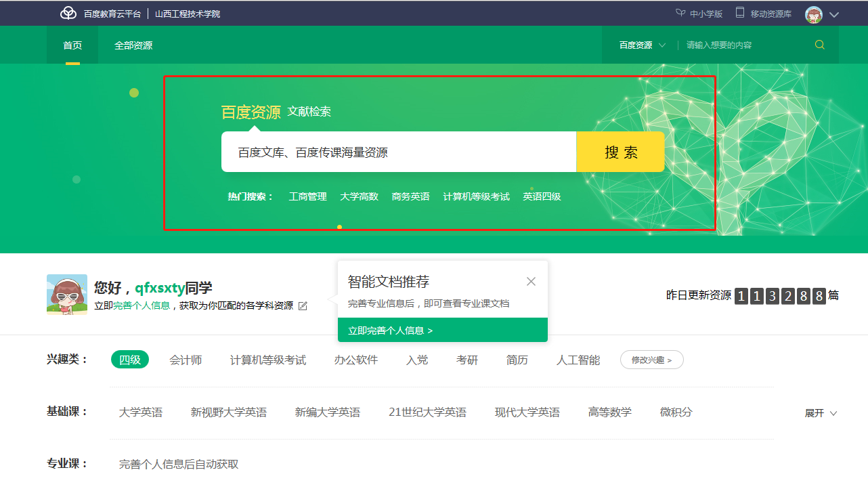868x491 pixels.
Task: Click the yellow 搜索 button
Action: coord(620,152)
